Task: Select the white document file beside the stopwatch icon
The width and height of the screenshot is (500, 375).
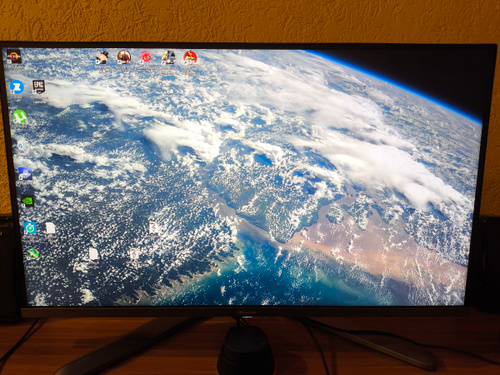Action: point(50,228)
